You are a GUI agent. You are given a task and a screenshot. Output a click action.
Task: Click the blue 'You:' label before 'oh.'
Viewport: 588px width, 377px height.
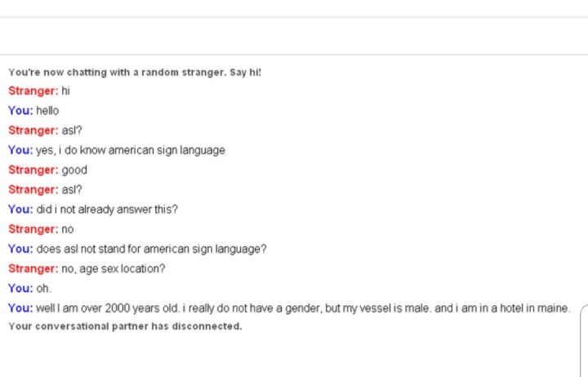click(20, 289)
